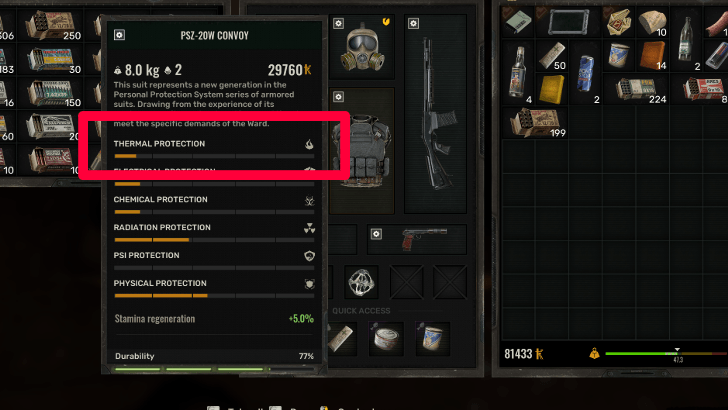Click the Radiation Protection stat row
Viewport: 728px width, 410px height.
point(214,234)
